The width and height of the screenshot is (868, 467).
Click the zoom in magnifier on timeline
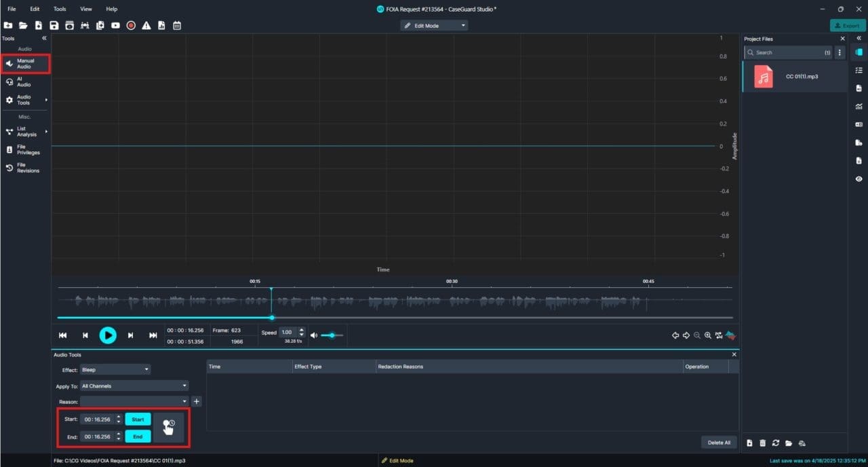(x=707, y=335)
